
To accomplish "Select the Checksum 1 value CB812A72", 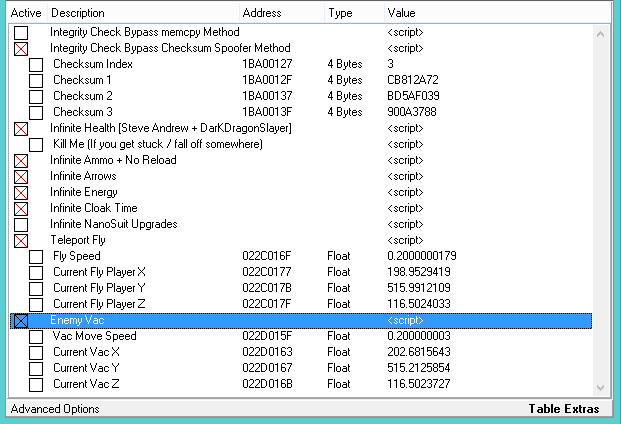I will (x=413, y=80).
